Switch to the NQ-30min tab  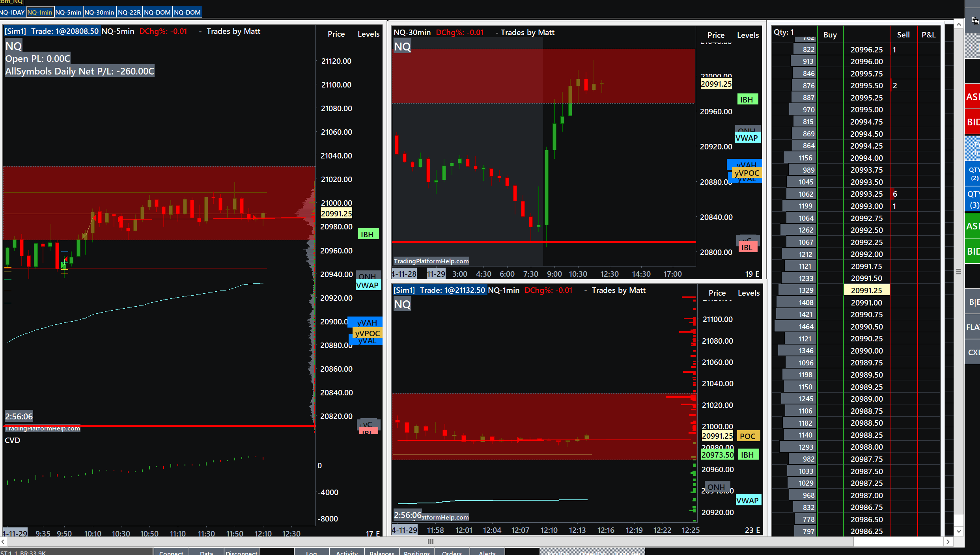coord(99,12)
